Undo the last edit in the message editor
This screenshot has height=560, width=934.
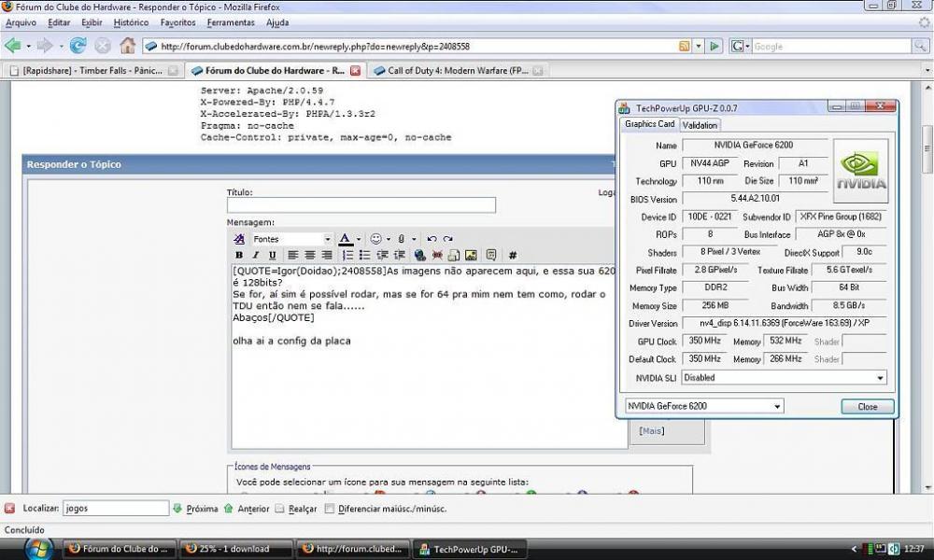tap(432, 239)
